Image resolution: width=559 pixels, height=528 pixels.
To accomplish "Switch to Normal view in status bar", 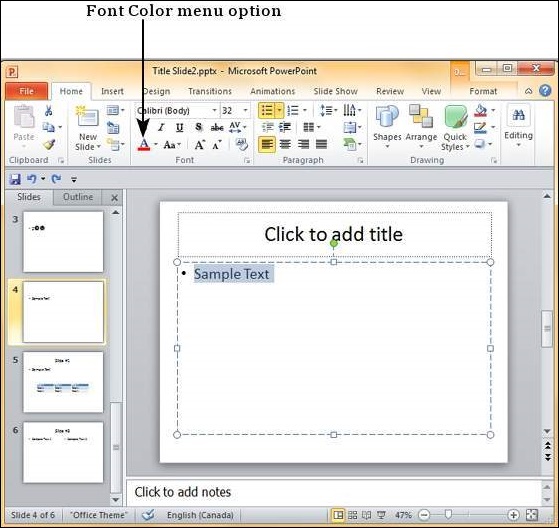I will pyautogui.click(x=338, y=515).
